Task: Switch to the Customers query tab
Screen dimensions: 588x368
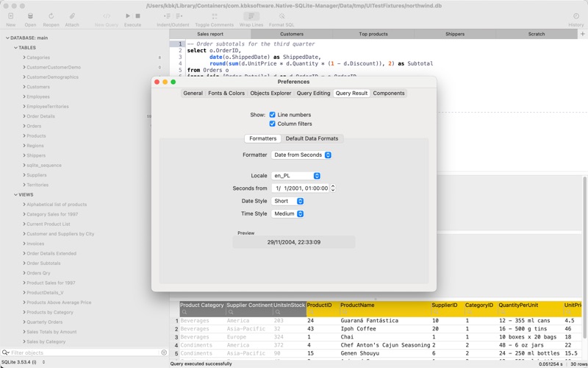Action: point(292,34)
